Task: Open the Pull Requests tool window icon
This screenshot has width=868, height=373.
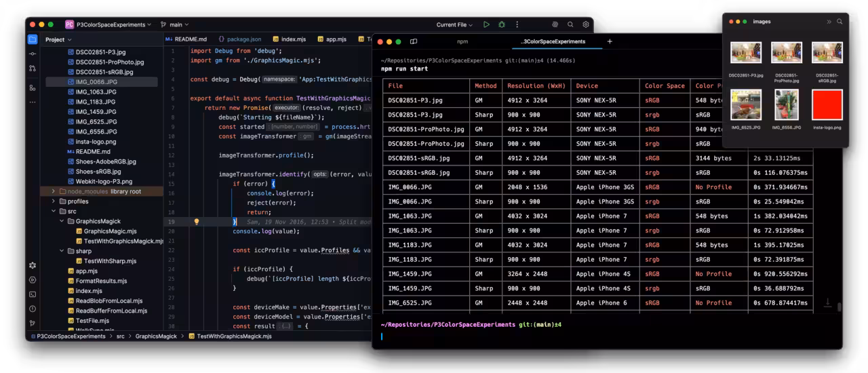Action: pos(33,68)
